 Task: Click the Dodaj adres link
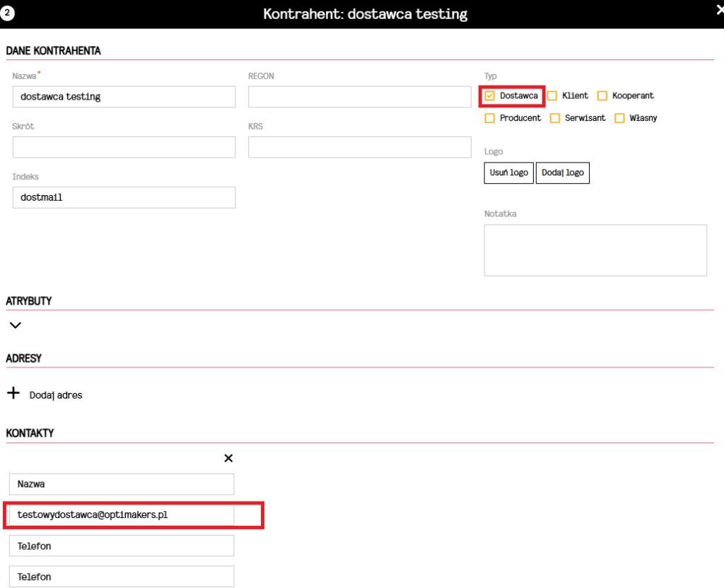(x=56, y=395)
